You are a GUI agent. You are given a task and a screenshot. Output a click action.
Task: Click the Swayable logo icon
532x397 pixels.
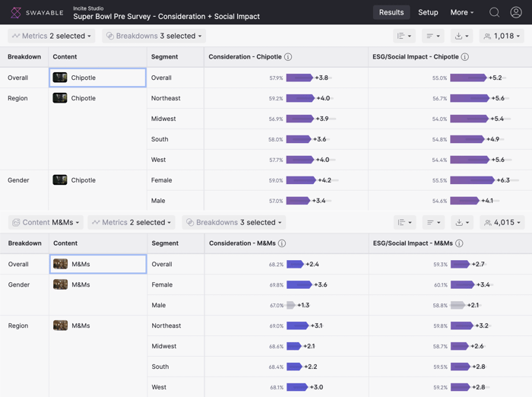point(16,13)
